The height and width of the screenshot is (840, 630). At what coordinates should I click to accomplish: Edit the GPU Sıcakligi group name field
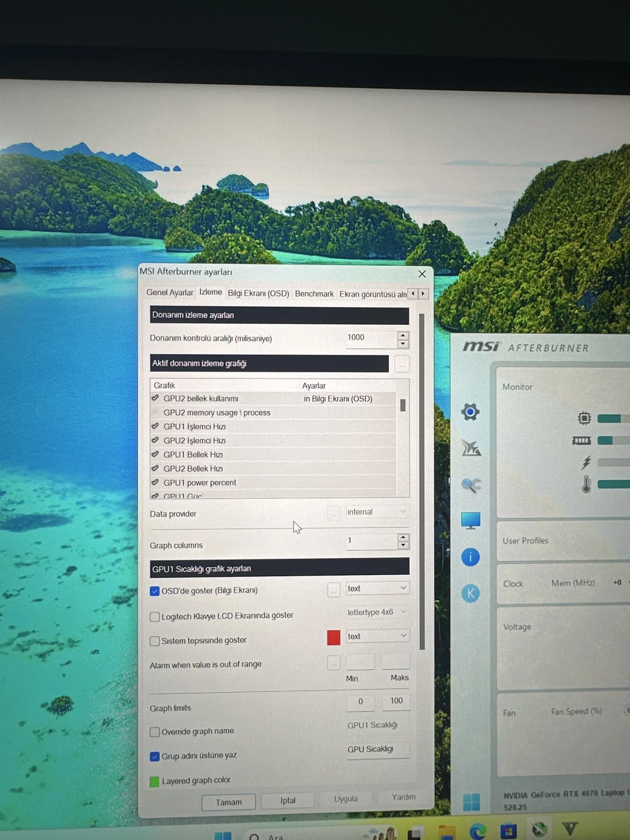(x=378, y=749)
